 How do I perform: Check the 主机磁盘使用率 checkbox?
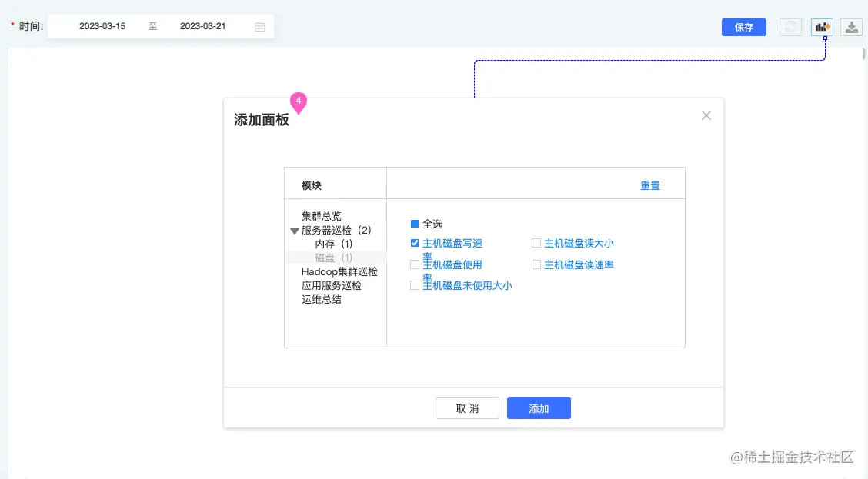(415, 264)
